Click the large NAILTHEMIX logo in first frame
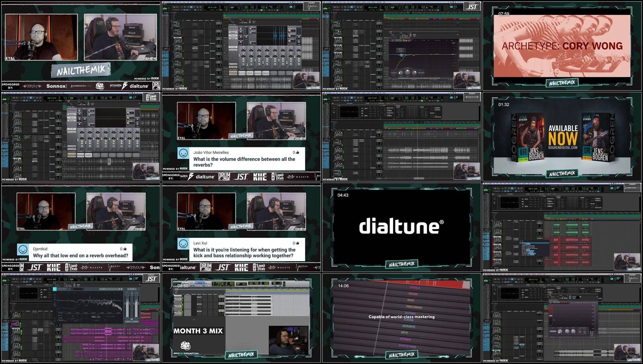643x364 pixels. (81, 71)
